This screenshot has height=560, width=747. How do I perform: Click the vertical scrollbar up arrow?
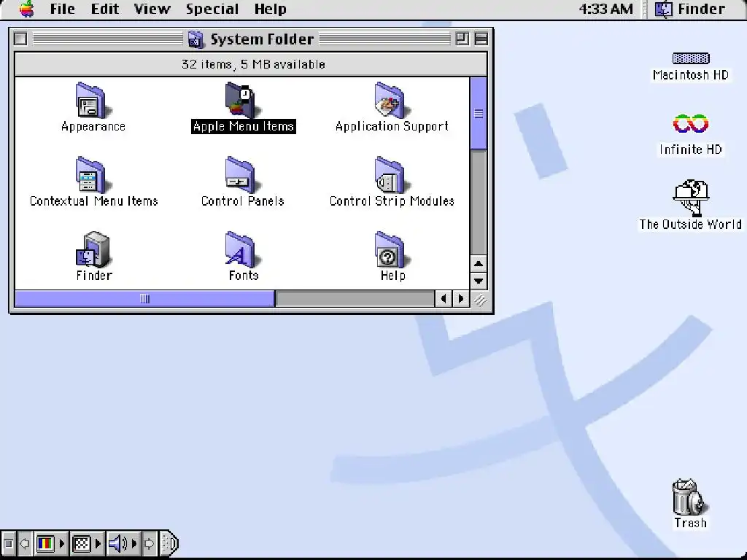(479, 263)
